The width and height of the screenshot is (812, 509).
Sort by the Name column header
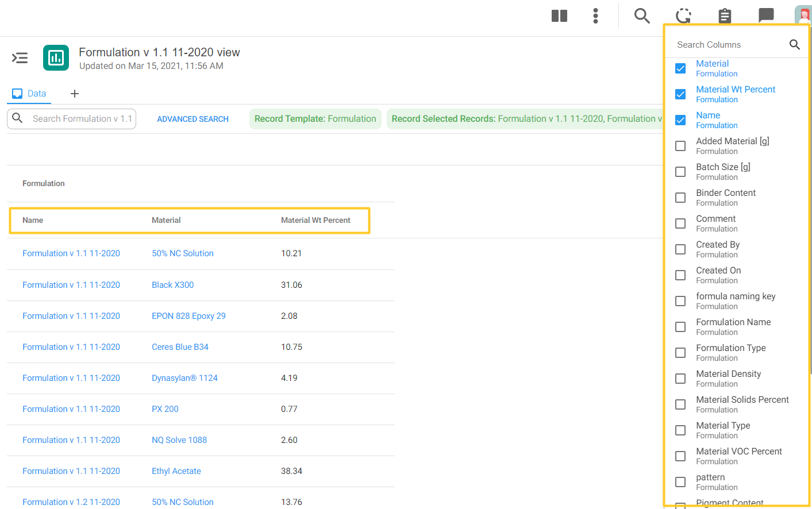pyautogui.click(x=33, y=220)
